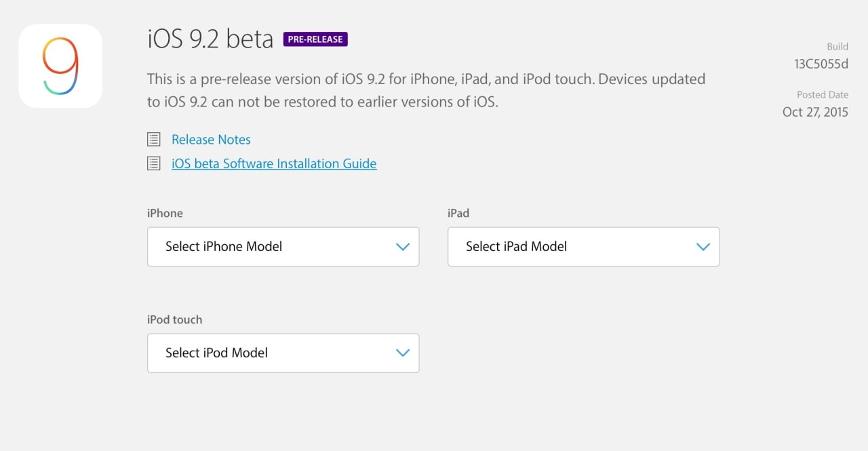Select the iPhone section heading
The image size is (868, 451).
(165, 213)
